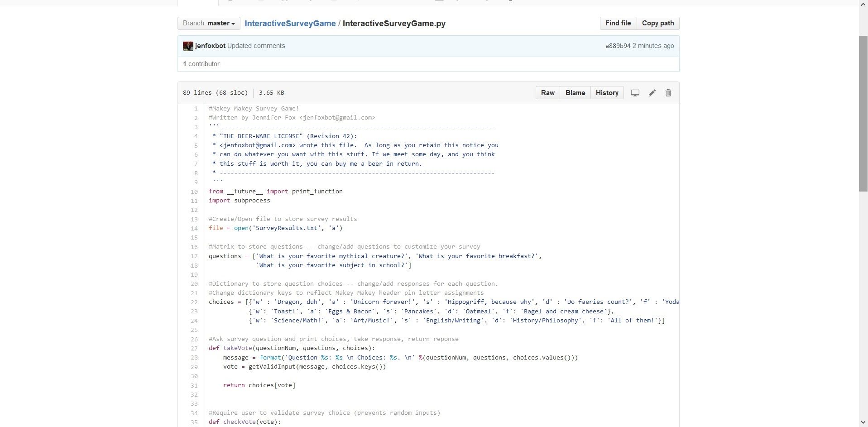Click the Find file button
The image size is (868, 427).
coord(618,24)
